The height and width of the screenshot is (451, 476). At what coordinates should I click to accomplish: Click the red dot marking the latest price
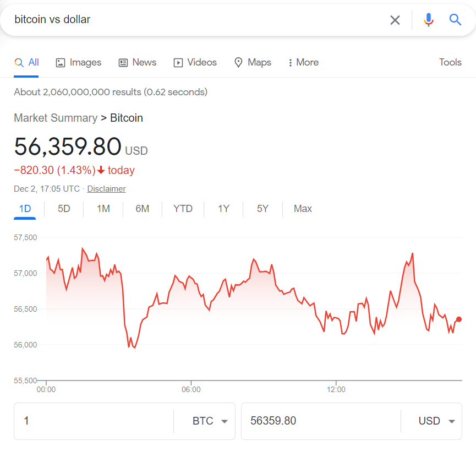tap(459, 319)
